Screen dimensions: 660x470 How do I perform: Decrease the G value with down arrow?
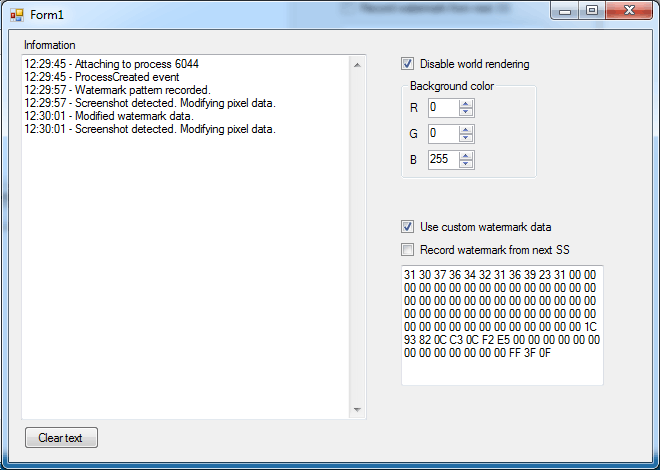[466, 138]
